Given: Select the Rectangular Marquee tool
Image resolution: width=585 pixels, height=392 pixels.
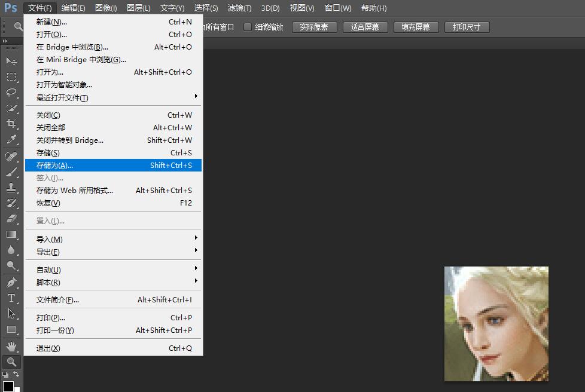Looking at the screenshot, I should pyautogui.click(x=11, y=76).
